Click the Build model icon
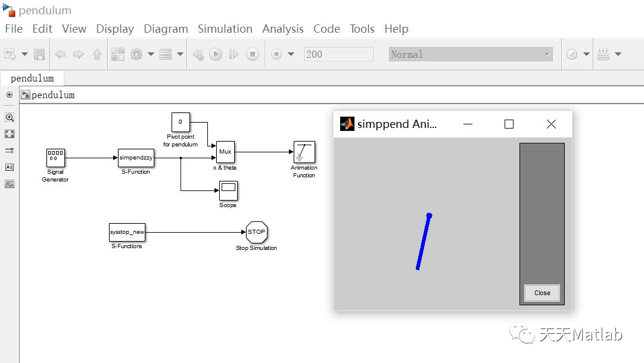644x363 pixels. (x=603, y=54)
